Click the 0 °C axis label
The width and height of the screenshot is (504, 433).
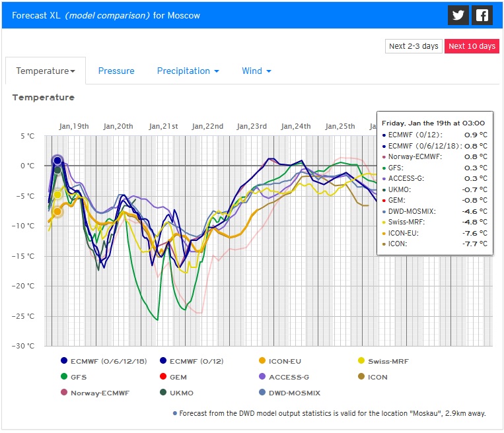(x=27, y=166)
